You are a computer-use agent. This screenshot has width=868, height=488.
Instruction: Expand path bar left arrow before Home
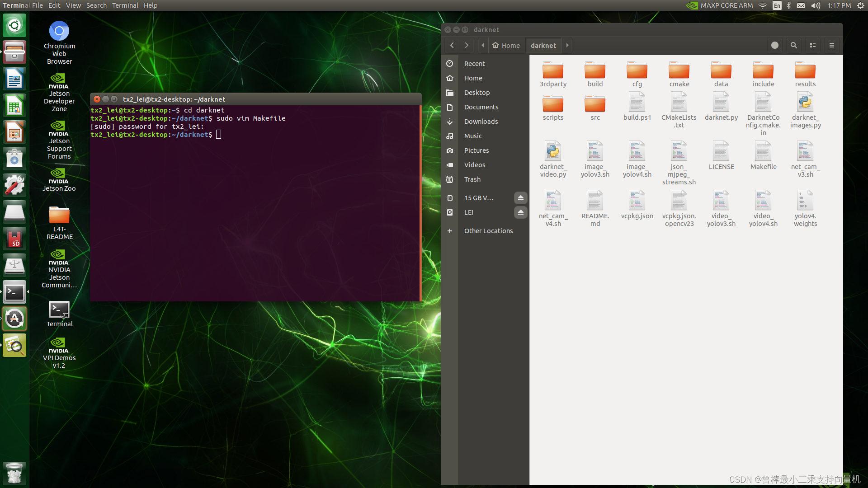[483, 45]
